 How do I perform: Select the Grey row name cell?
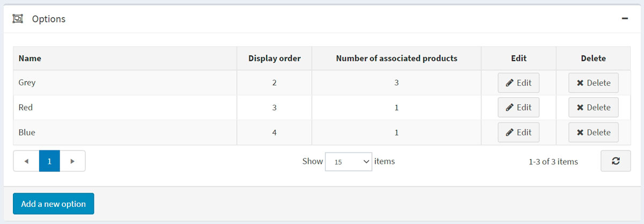click(x=27, y=83)
